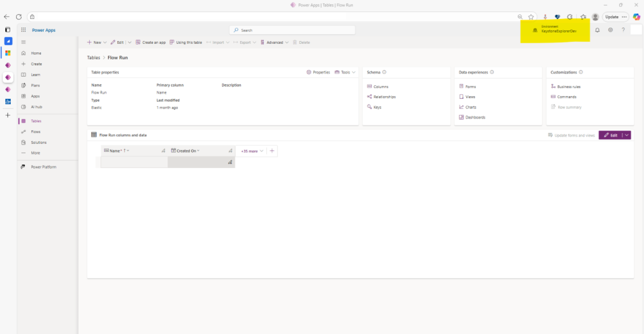Click the Delete toolbar button
Viewport: 644px width, 334px height.
pyautogui.click(x=301, y=42)
